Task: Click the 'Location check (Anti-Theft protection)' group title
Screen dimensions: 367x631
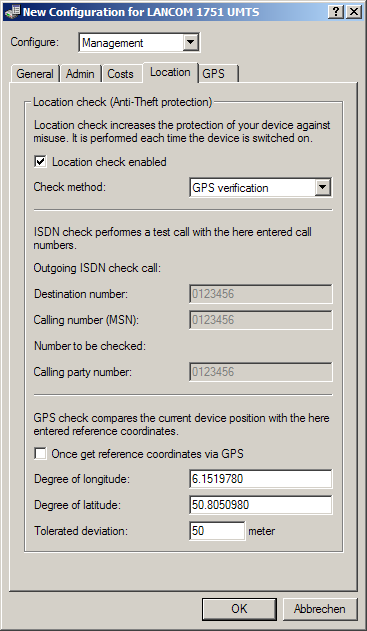Action: click(122, 102)
